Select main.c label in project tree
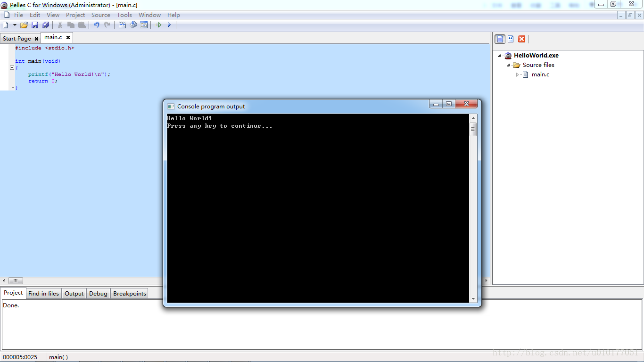 [x=540, y=74]
